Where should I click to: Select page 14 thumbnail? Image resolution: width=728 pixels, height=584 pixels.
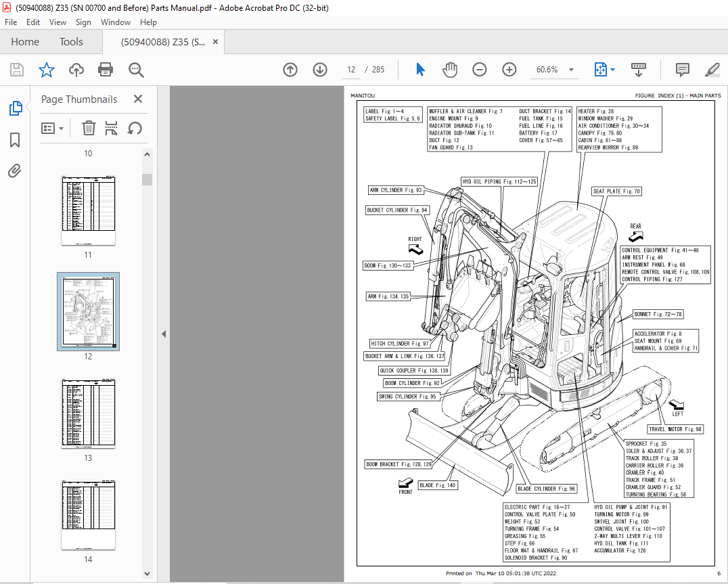(x=88, y=515)
